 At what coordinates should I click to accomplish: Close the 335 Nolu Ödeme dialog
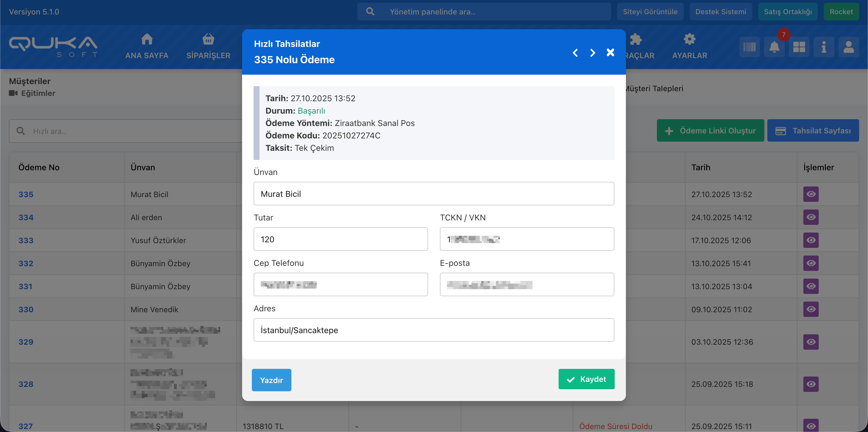[x=610, y=53]
